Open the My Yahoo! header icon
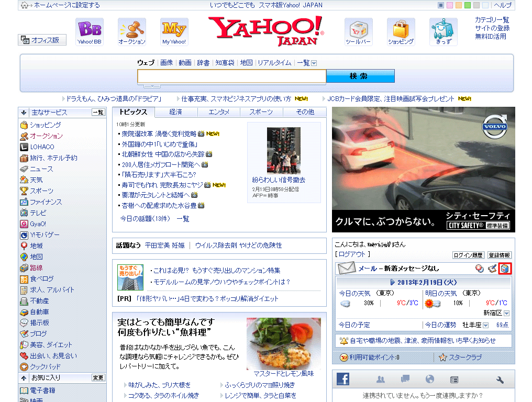The width and height of the screenshot is (532, 402). 174,31
